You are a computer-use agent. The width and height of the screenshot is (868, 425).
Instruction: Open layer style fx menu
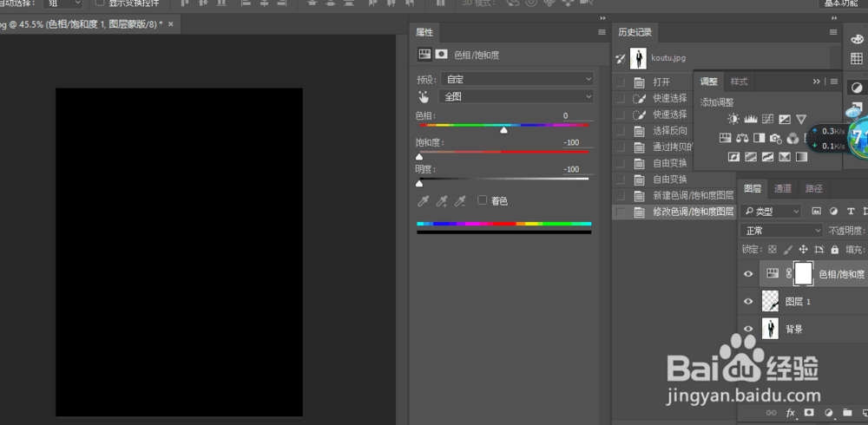[791, 413]
